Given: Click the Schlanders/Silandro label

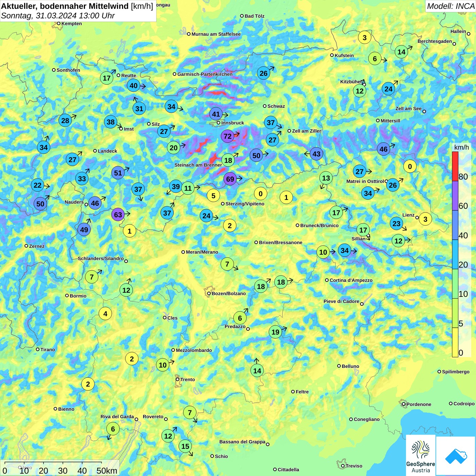Looking at the screenshot, I should click(101, 258).
